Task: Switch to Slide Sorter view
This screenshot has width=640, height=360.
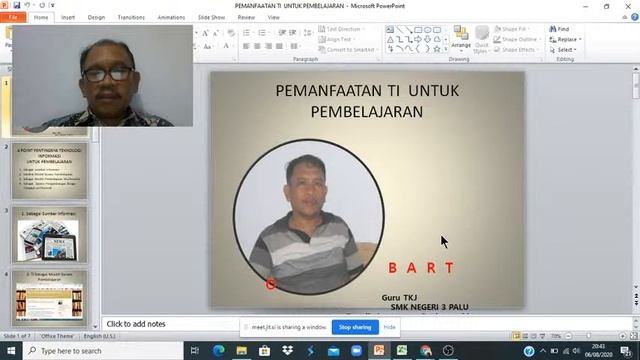Action: tap(525, 336)
